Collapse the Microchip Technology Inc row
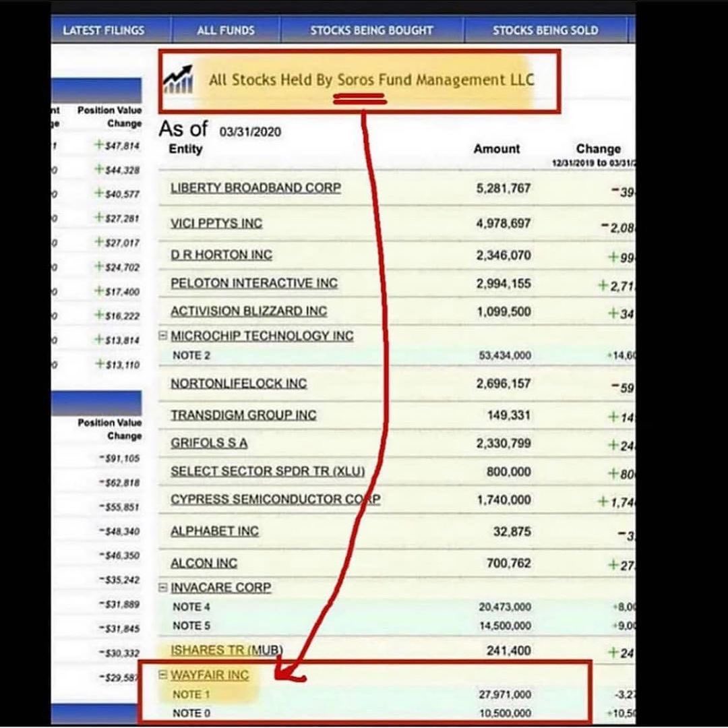Viewport: 728px width, 728px height. point(163,335)
